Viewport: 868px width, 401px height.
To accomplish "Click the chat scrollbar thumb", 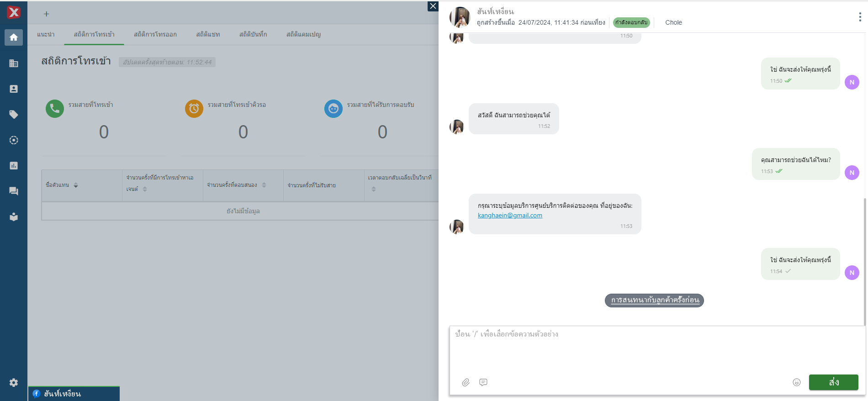I will click(864, 260).
